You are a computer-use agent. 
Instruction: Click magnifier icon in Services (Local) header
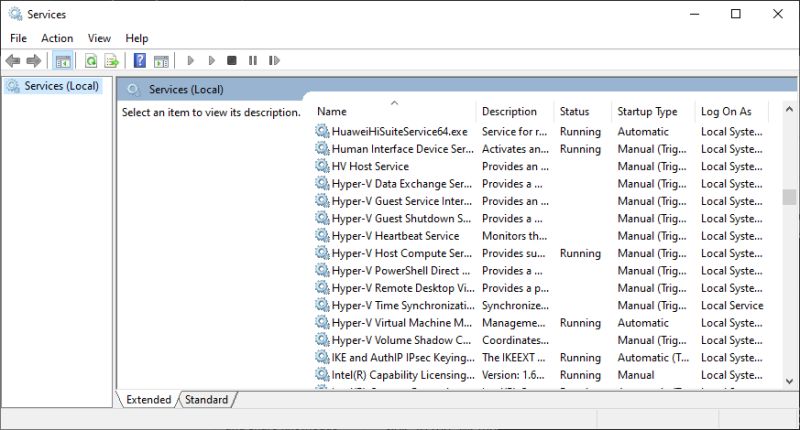click(x=133, y=90)
